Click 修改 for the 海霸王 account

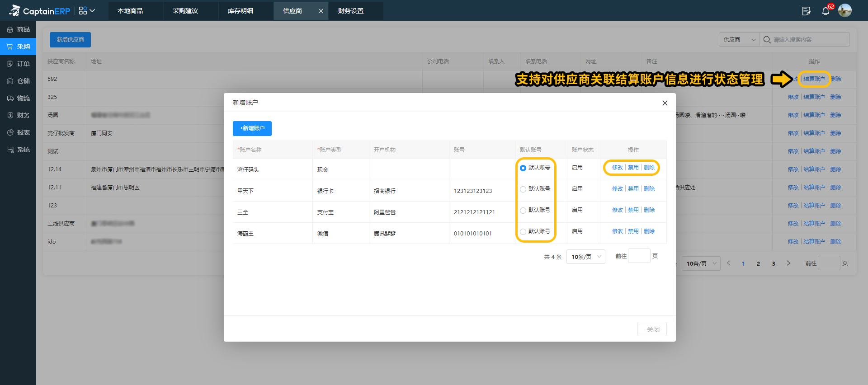pyautogui.click(x=618, y=231)
